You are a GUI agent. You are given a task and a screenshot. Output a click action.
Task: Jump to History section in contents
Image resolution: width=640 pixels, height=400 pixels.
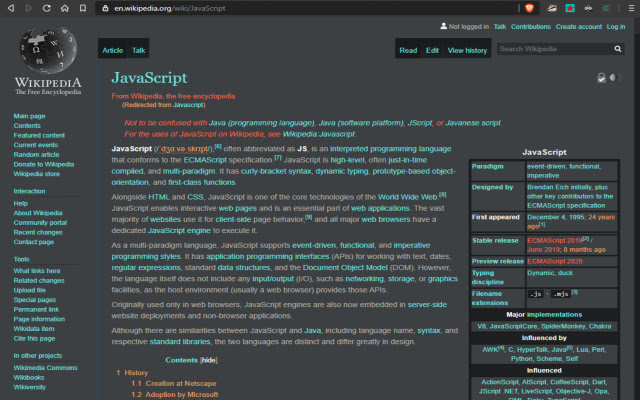[x=136, y=373]
